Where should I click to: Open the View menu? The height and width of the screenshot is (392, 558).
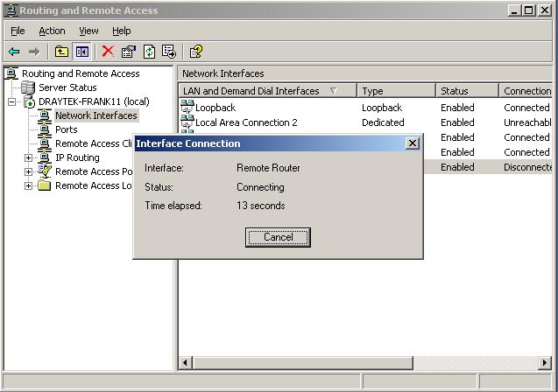point(88,31)
